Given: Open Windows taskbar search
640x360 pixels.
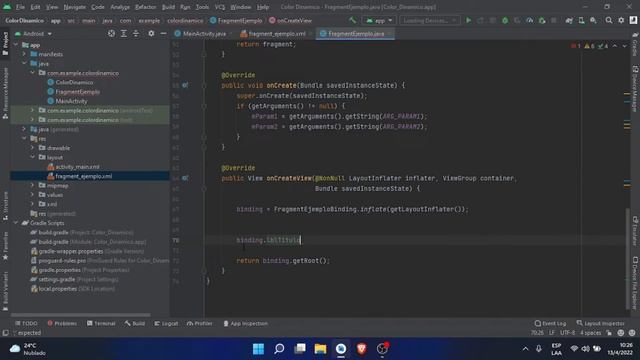Looking at the screenshot, I should click(x=279, y=349).
